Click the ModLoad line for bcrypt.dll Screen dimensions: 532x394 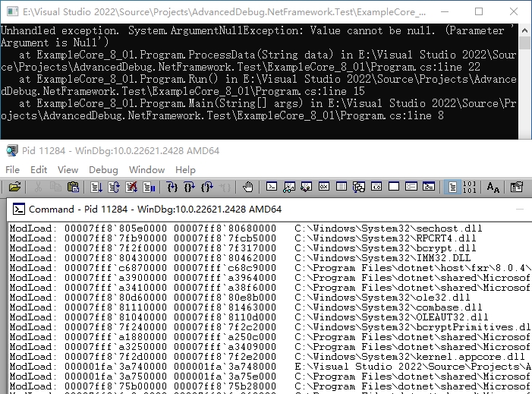tap(243, 248)
